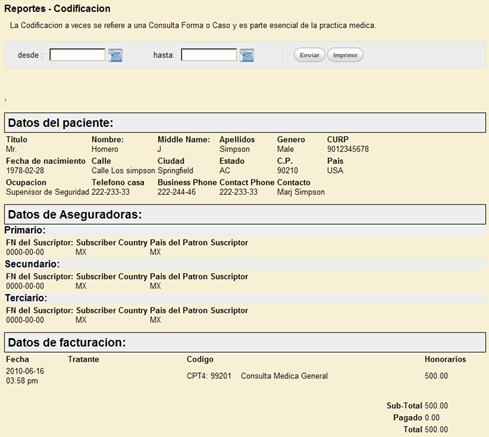Click the hasta date input field
The height and width of the screenshot is (437, 489).
[x=209, y=55]
